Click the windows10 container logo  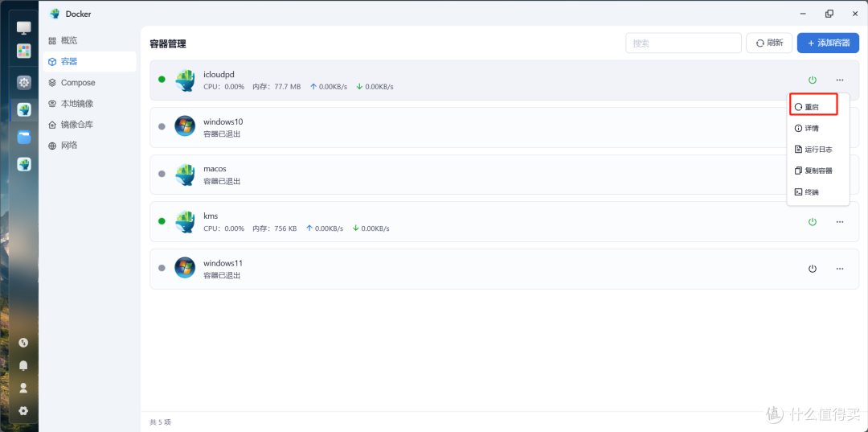[x=185, y=126]
